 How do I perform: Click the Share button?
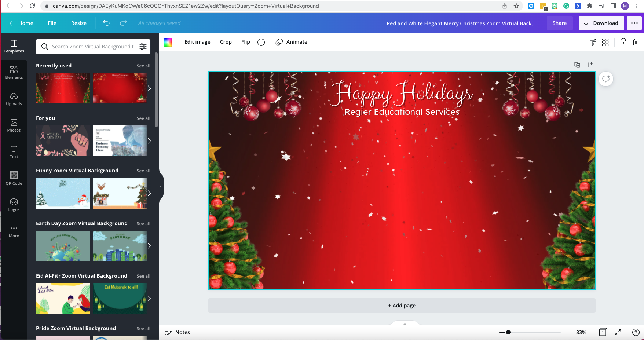coord(560,23)
